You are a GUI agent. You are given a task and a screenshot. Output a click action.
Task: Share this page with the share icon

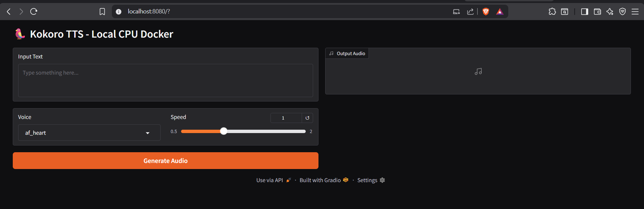point(470,12)
